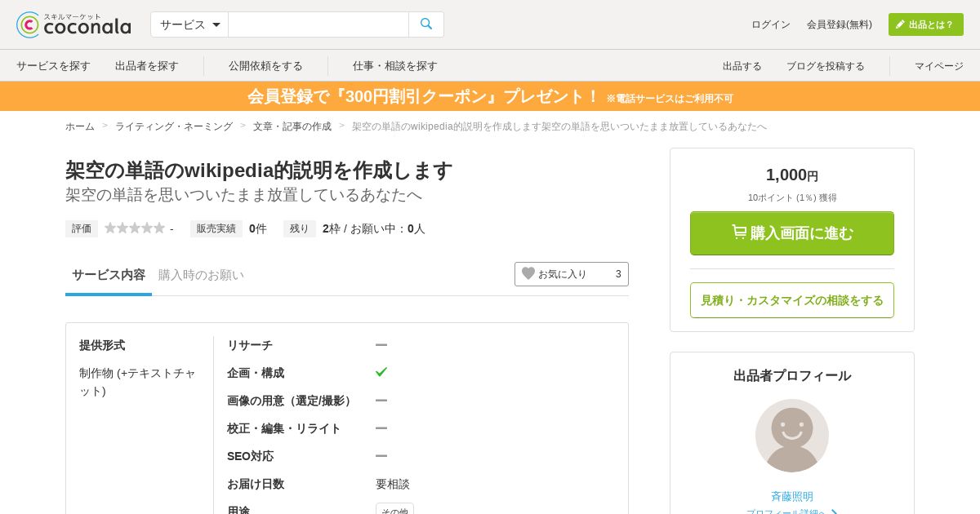Click 出品する in navigation
Image resolution: width=980 pixels, height=514 pixels.
click(742, 66)
